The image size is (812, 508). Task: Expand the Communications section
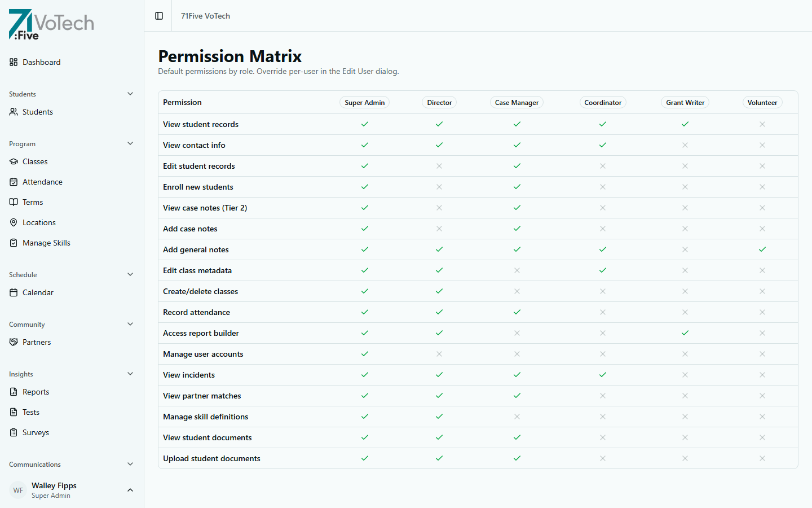tap(130, 464)
